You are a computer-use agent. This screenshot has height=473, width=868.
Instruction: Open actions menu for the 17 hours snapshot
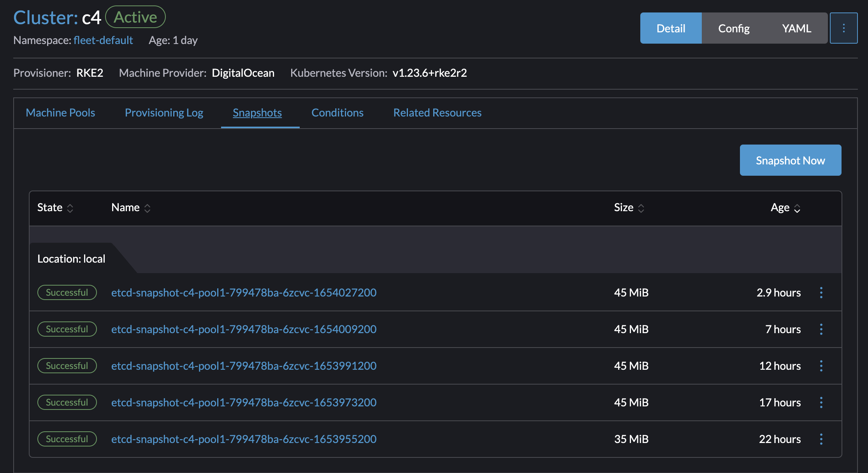click(821, 402)
